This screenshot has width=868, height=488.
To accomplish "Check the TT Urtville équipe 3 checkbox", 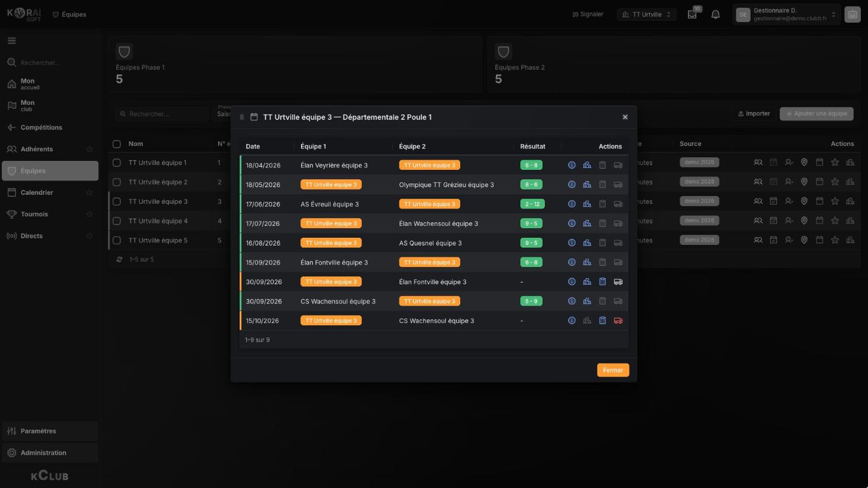I will click(117, 201).
